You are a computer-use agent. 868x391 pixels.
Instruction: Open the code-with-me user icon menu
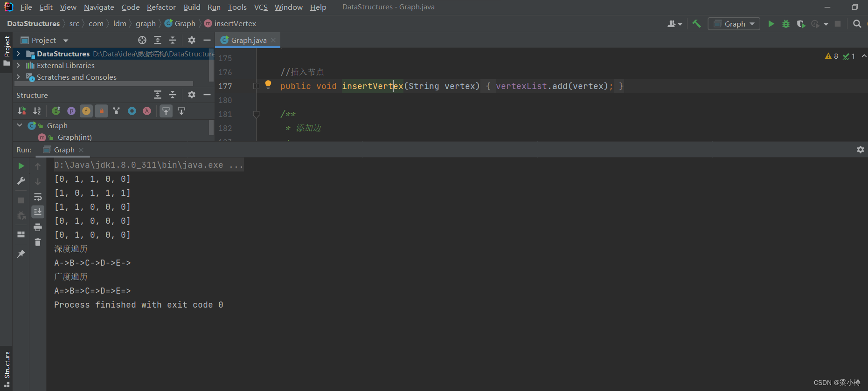(x=674, y=24)
